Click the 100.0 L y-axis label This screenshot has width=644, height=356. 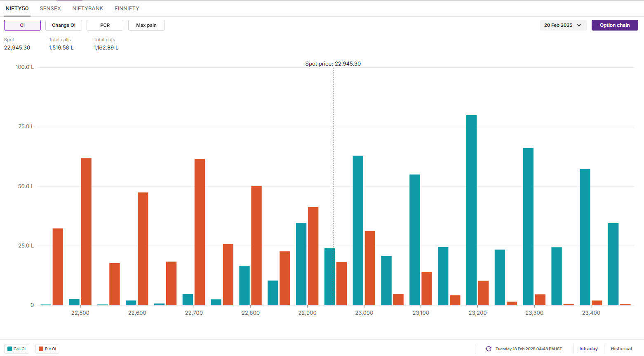click(x=25, y=67)
